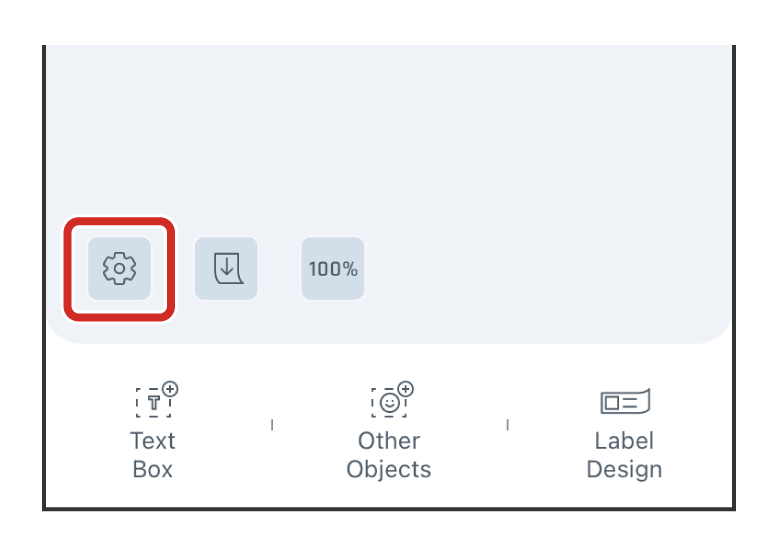Click the word "Box" in bottom bar
The width and height of the screenshot is (780, 553).
(153, 469)
